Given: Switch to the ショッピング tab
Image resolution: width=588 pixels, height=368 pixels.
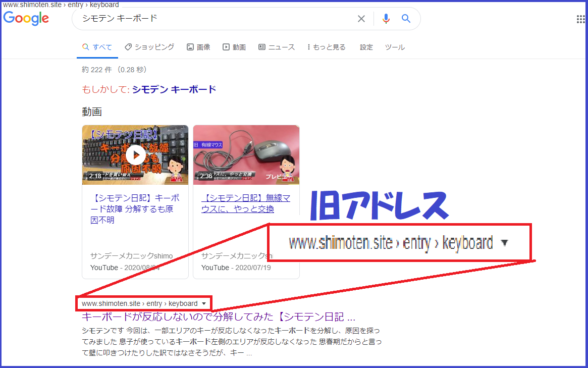Looking at the screenshot, I should (149, 47).
